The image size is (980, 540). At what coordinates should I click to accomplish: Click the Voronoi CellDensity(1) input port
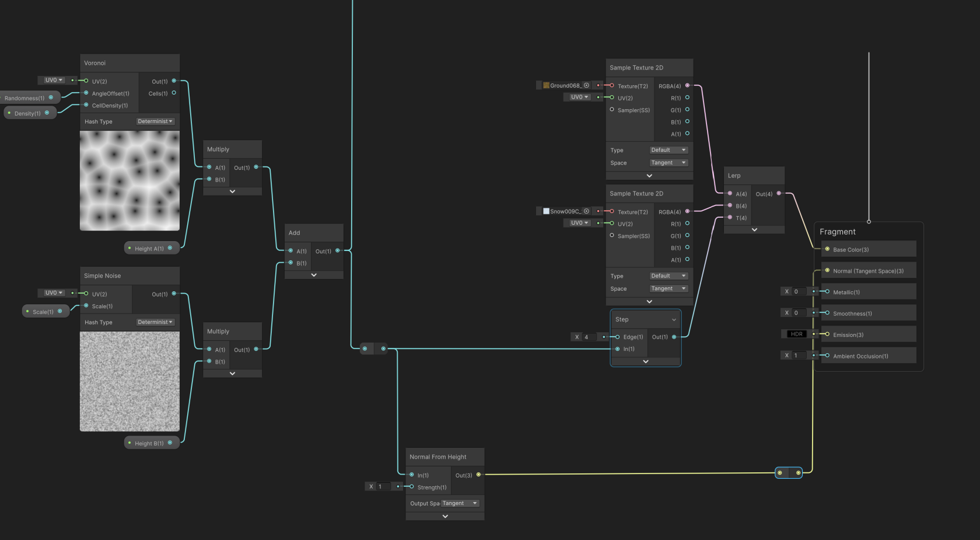coord(86,105)
